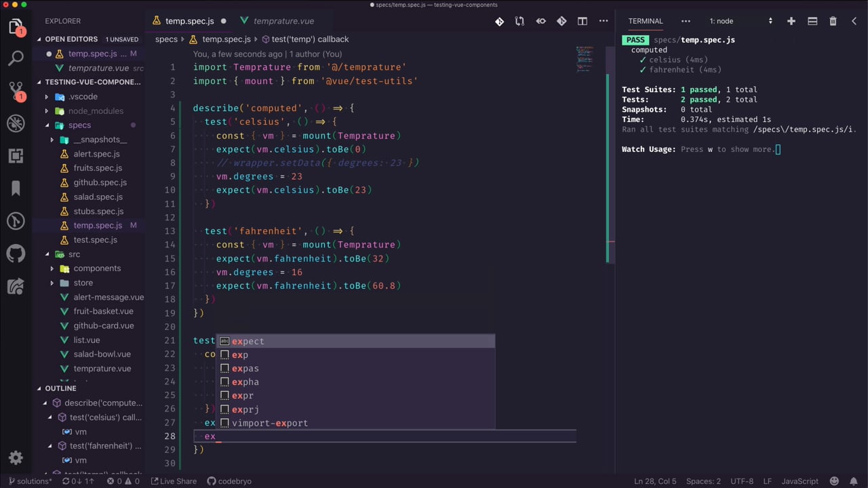
Task: Select the expha autocomplete suggestion
Action: tap(355, 382)
